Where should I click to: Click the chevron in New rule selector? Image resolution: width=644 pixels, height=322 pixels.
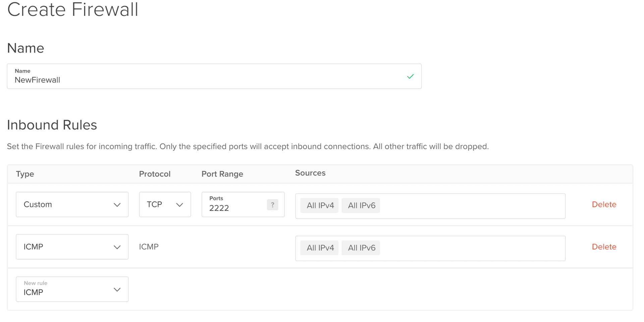click(x=117, y=289)
